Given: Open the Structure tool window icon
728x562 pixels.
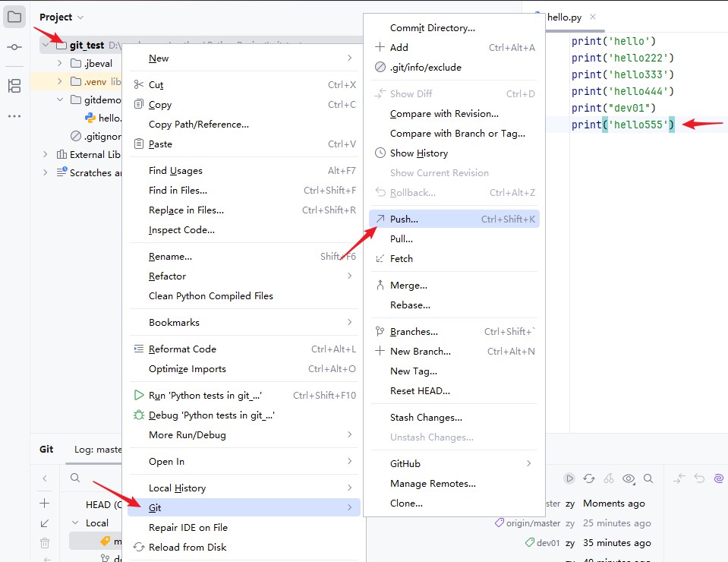Looking at the screenshot, I should pyautogui.click(x=14, y=86).
